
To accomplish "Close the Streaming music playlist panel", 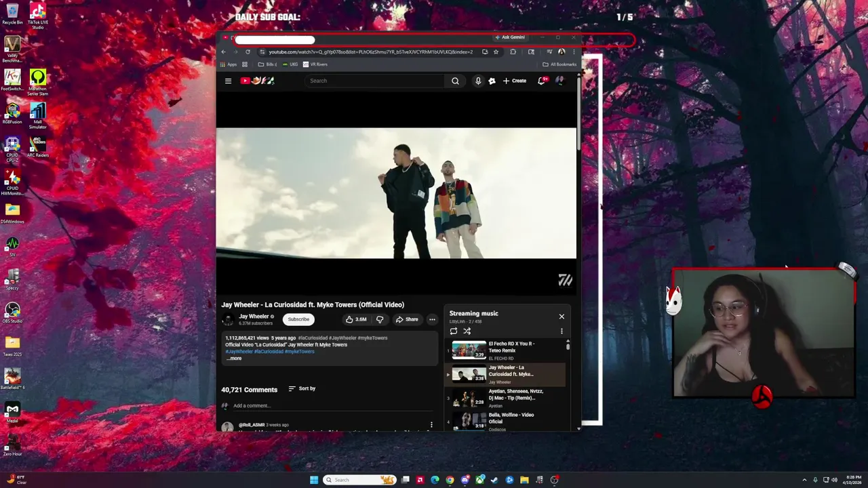I will [561, 317].
